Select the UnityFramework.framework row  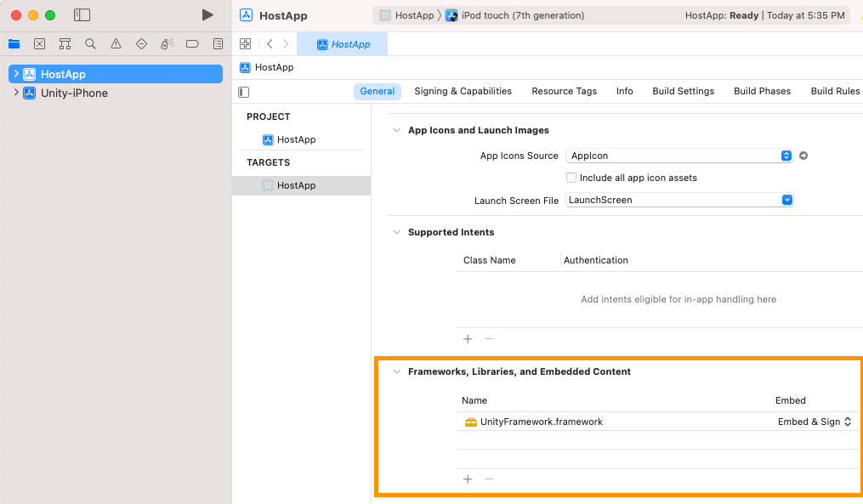coord(658,422)
